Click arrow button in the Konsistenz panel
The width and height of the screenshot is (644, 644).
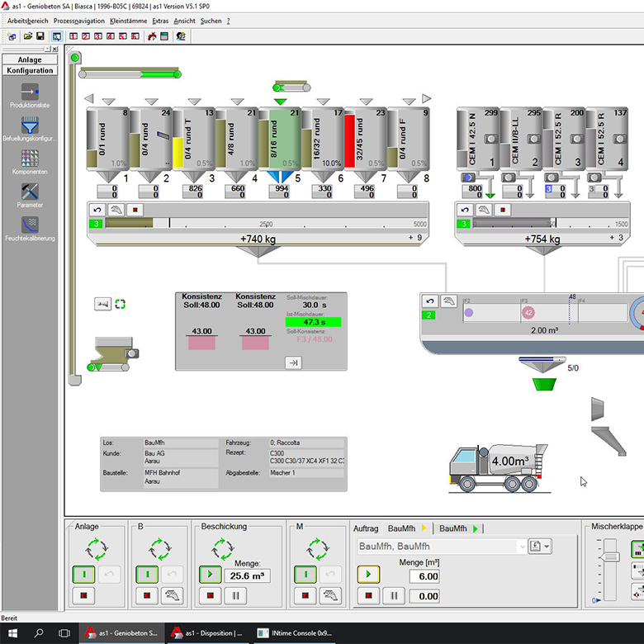(292, 362)
